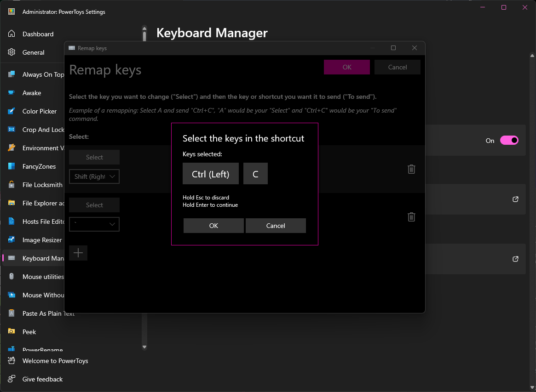Select FancyZones in the sidebar
The width and height of the screenshot is (536, 392).
click(40, 166)
